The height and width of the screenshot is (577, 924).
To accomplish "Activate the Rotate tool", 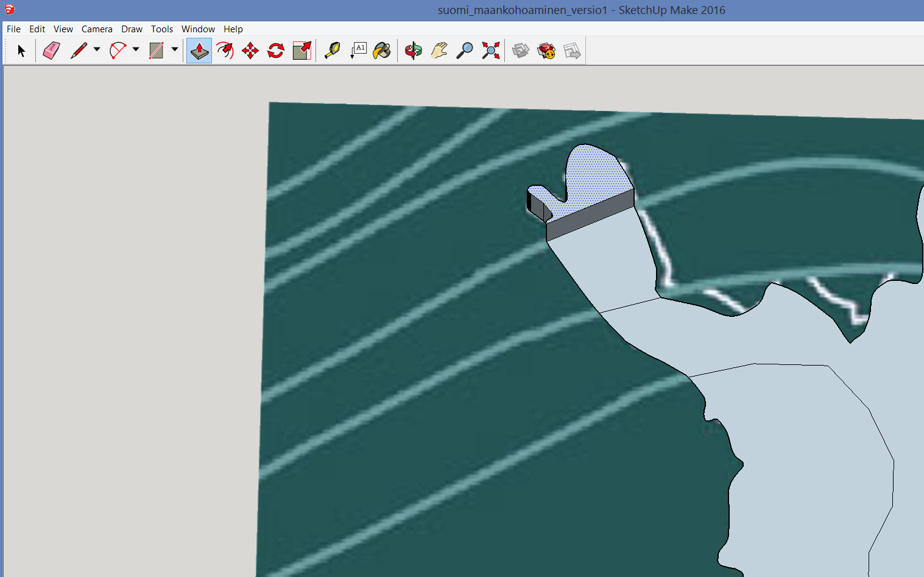I will 276,51.
